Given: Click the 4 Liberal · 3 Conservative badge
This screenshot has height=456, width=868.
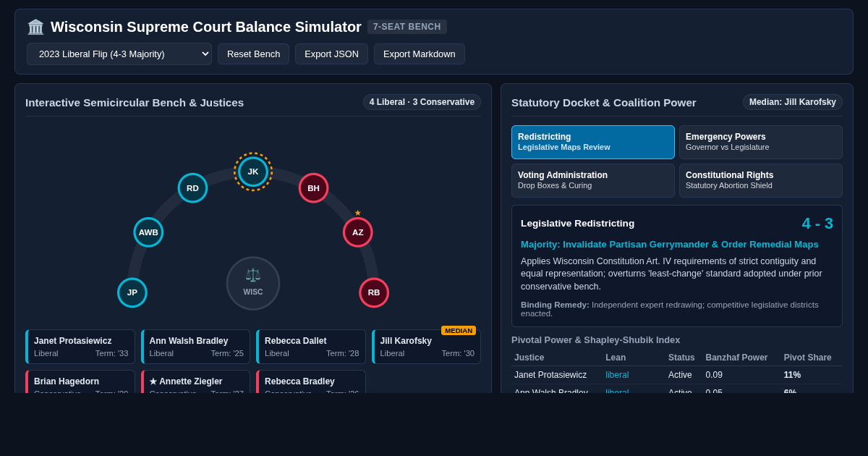Looking at the screenshot, I should 422,102.
